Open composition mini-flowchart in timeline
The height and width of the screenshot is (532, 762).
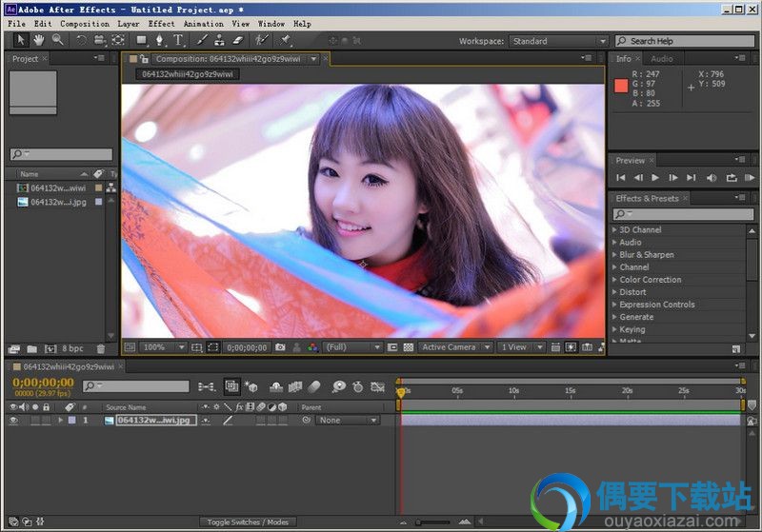tap(207, 386)
